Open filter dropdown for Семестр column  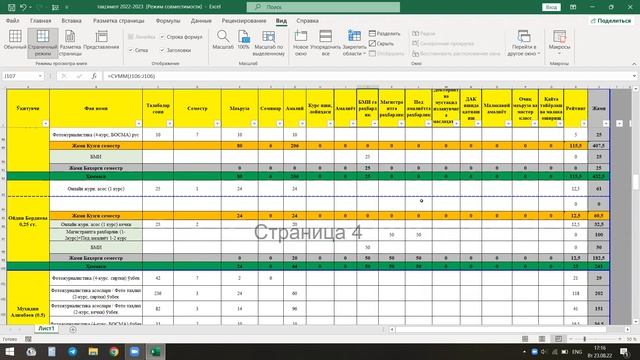217,124
